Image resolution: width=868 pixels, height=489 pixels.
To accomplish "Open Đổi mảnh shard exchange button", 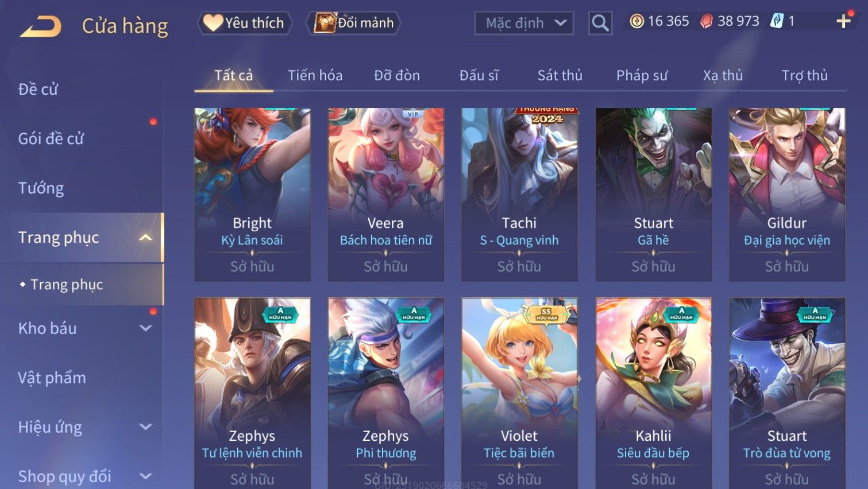I will 353,23.
